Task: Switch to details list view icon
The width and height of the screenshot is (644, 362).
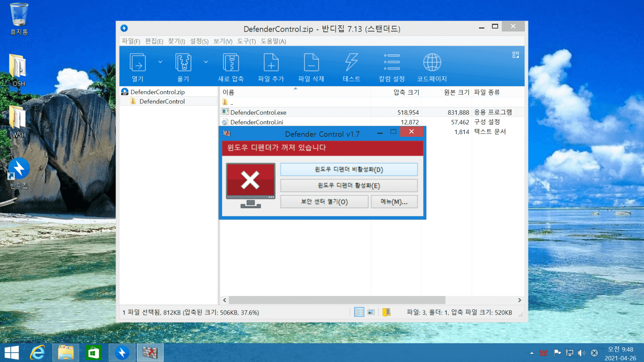Action: (x=359, y=312)
